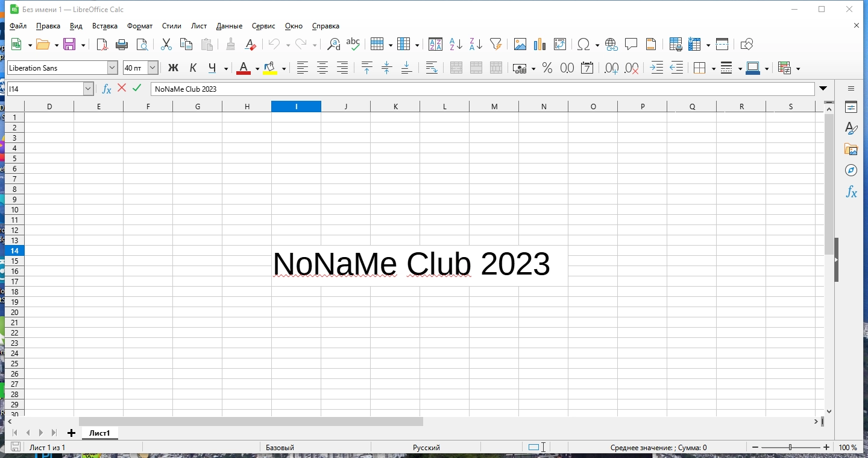Cancel the cell entry with red X

[122, 88]
